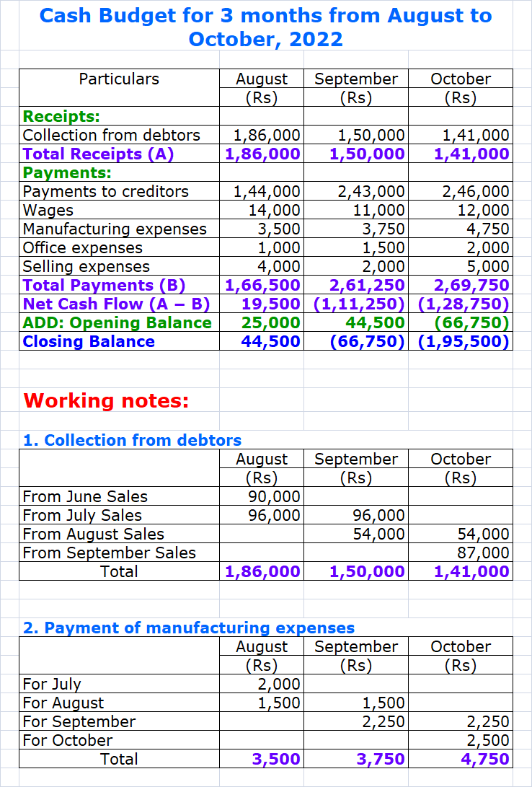The width and height of the screenshot is (532, 787).
Task: Select the 'Manufacturing expenses' row label
Action: point(115,229)
